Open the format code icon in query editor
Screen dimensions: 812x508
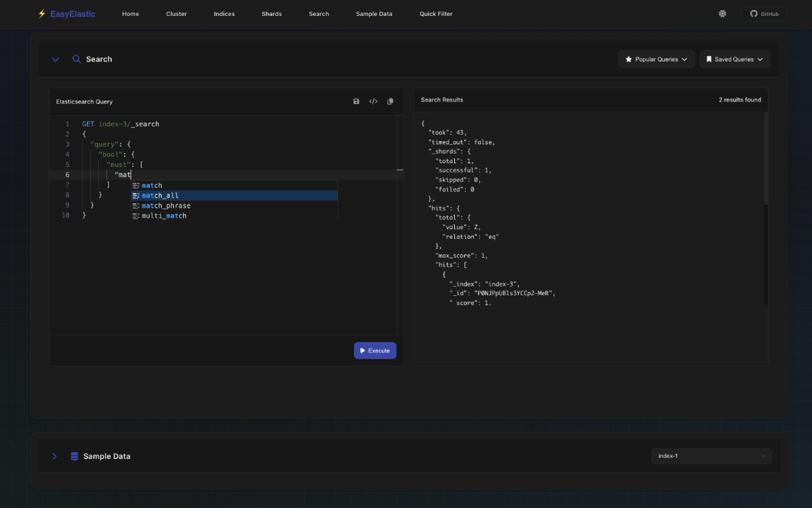[373, 101]
